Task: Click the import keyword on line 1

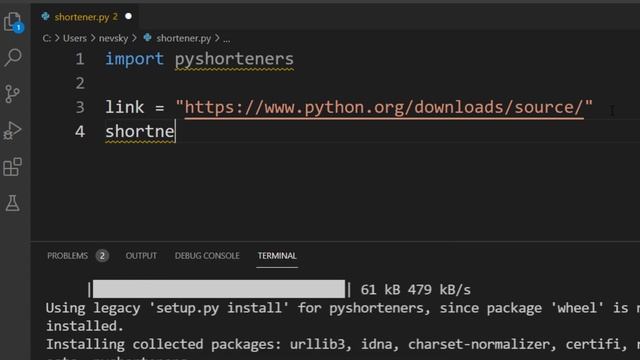Action: (x=135, y=59)
